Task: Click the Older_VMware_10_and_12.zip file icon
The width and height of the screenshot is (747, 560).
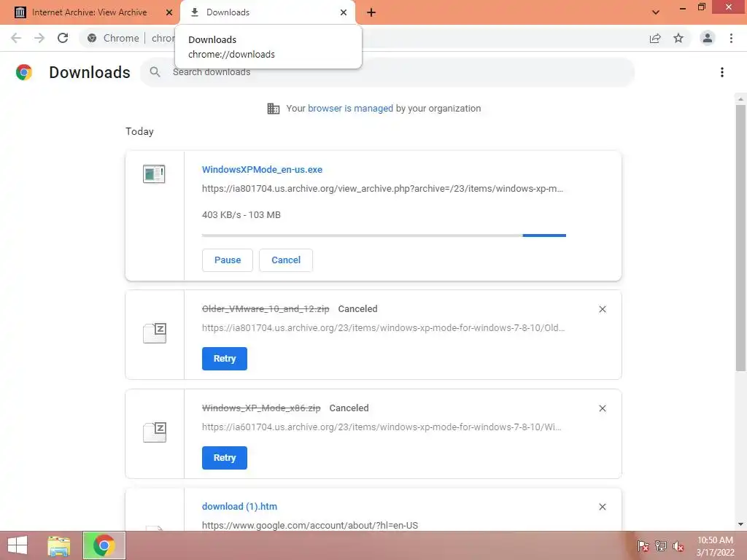Action: click(x=155, y=332)
